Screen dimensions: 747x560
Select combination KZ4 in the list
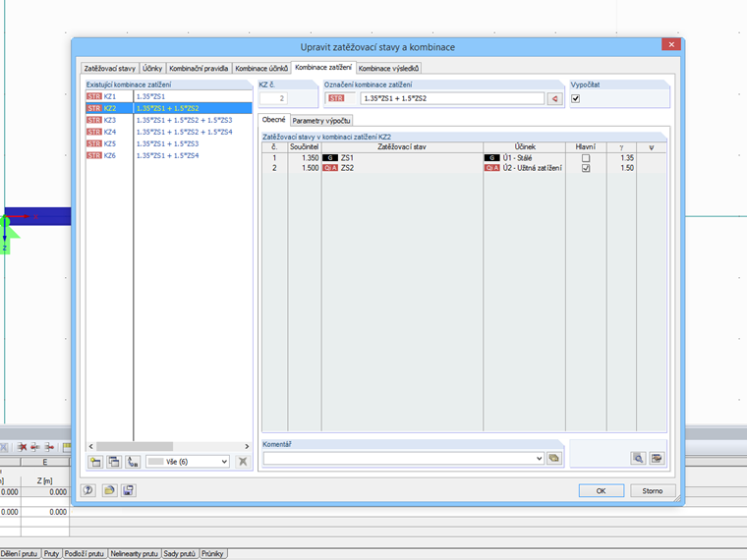169,132
